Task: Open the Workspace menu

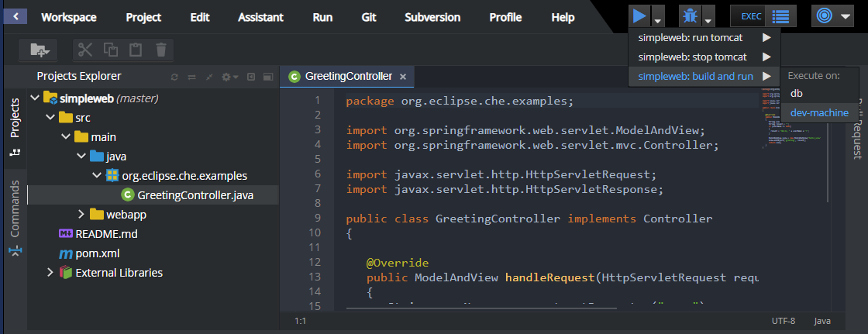Action: (69, 17)
